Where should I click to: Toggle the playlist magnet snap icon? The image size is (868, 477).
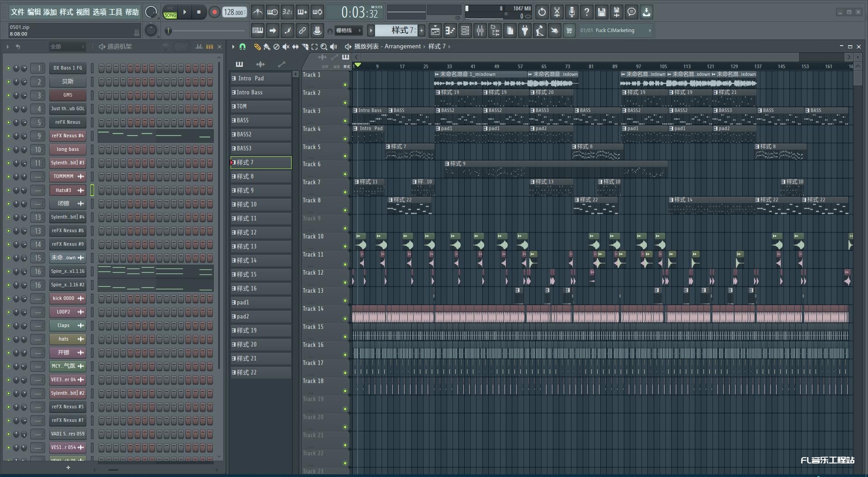(242, 47)
